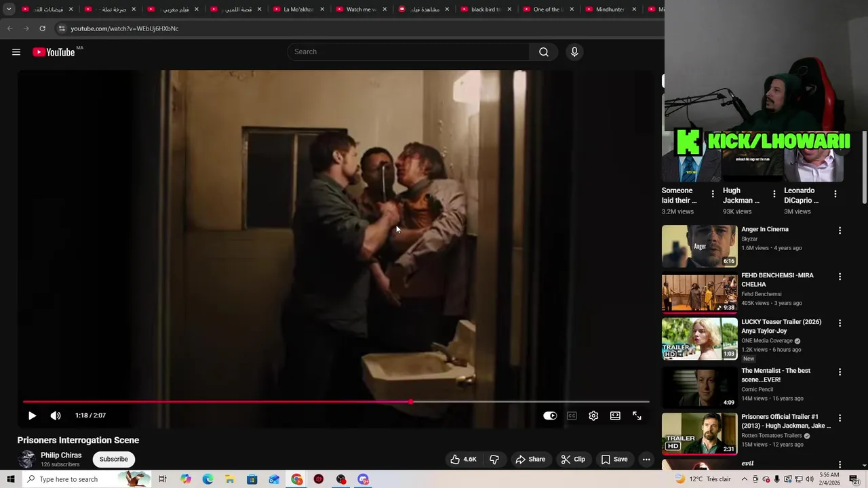Start voice search with the microphone

click(574, 52)
